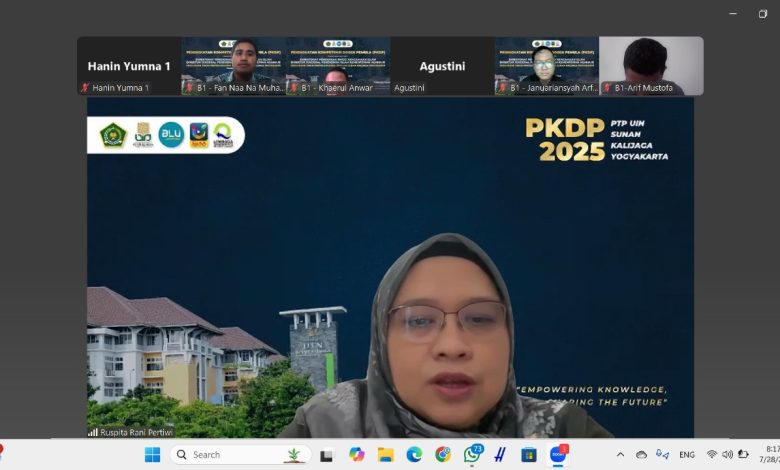Switch to Zoom app in taskbar
780x470 pixels.
pyautogui.click(x=558, y=455)
